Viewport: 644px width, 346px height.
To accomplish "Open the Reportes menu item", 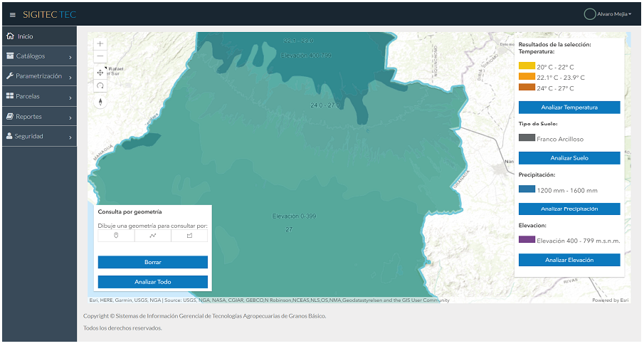I will [39, 116].
